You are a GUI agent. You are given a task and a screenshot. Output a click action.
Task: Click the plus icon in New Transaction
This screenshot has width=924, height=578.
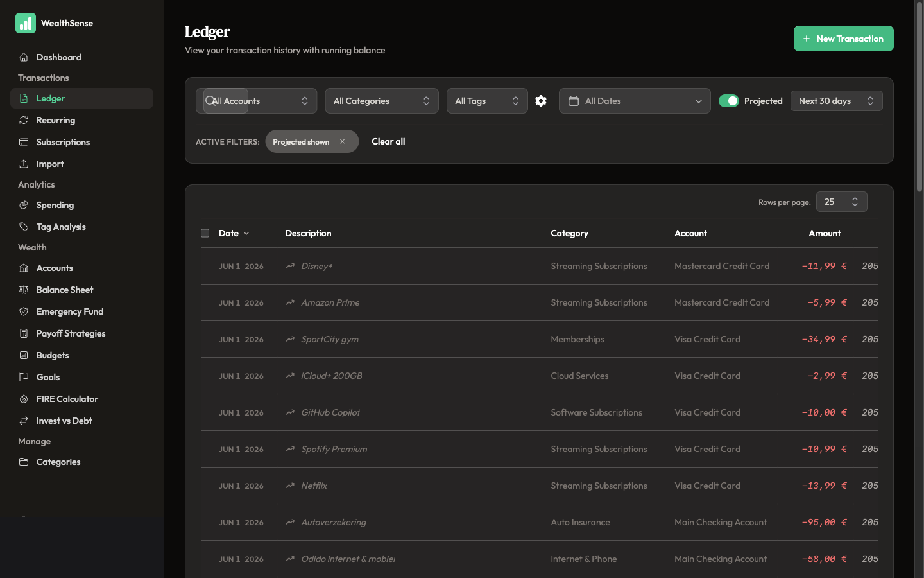[x=807, y=39]
